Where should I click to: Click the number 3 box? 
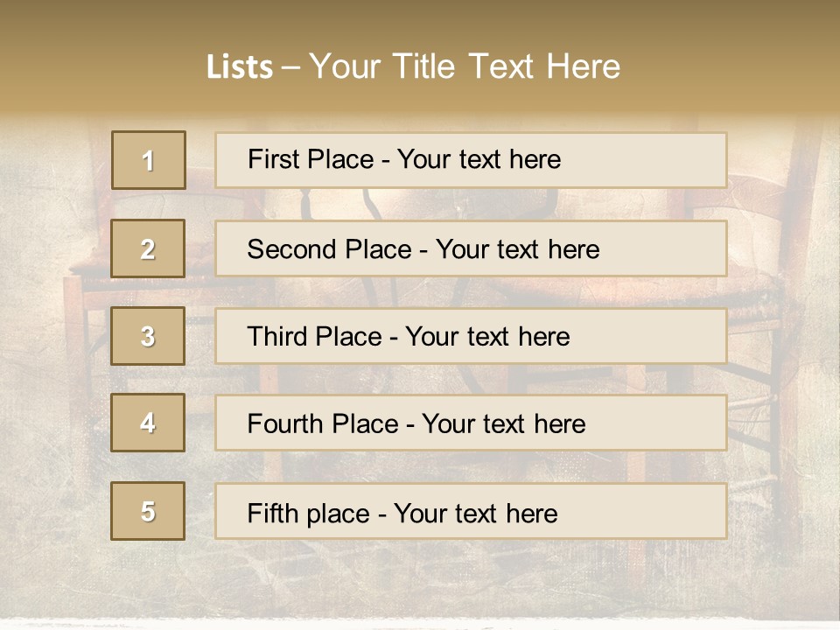tap(148, 336)
